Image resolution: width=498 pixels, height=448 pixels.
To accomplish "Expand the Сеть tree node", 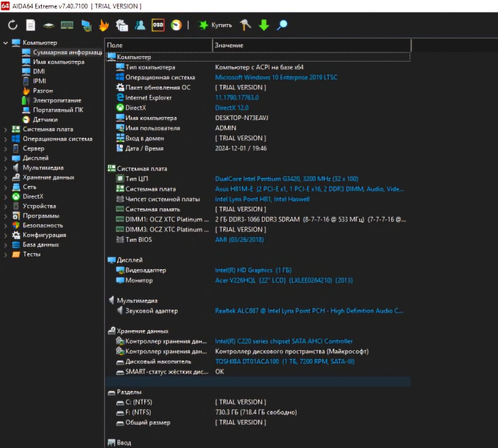I will (6, 187).
